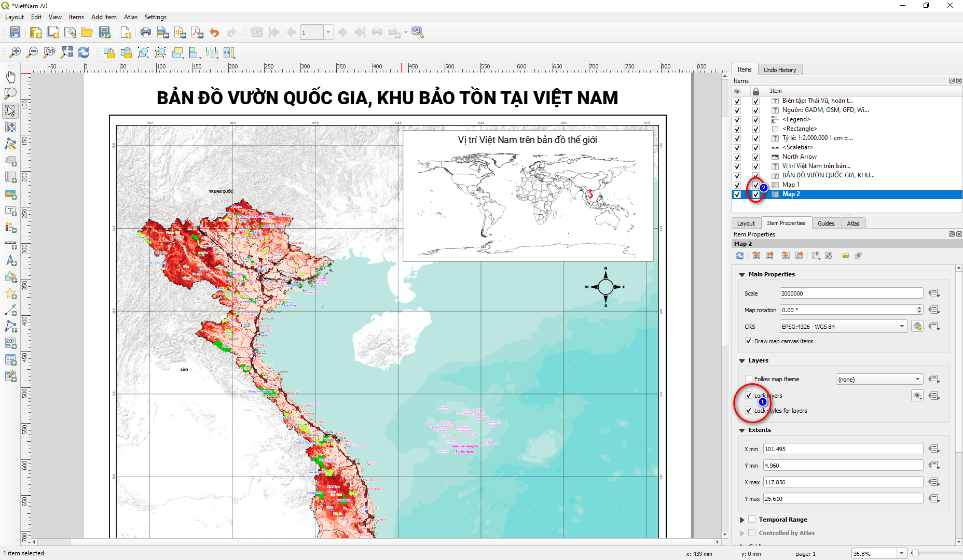Choose the Add Legend tool
The width and height of the screenshot is (963, 560).
(10, 228)
